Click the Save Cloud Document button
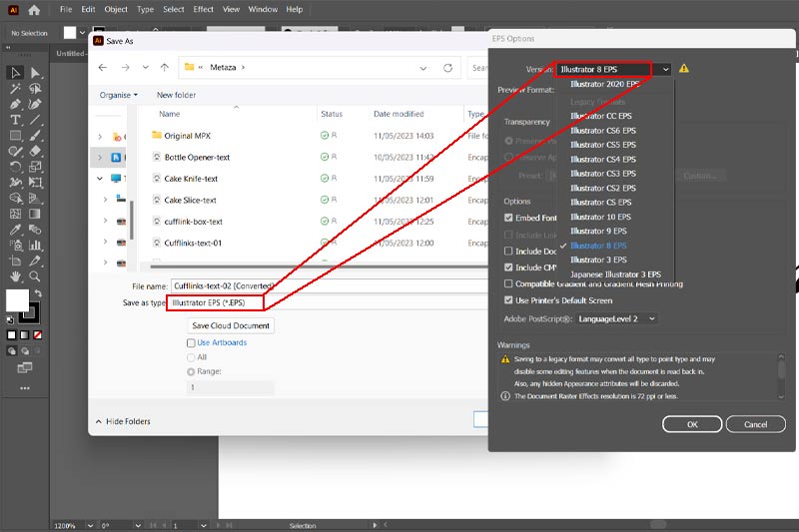Viewport: 799px width, 532px height. (231, 325)
